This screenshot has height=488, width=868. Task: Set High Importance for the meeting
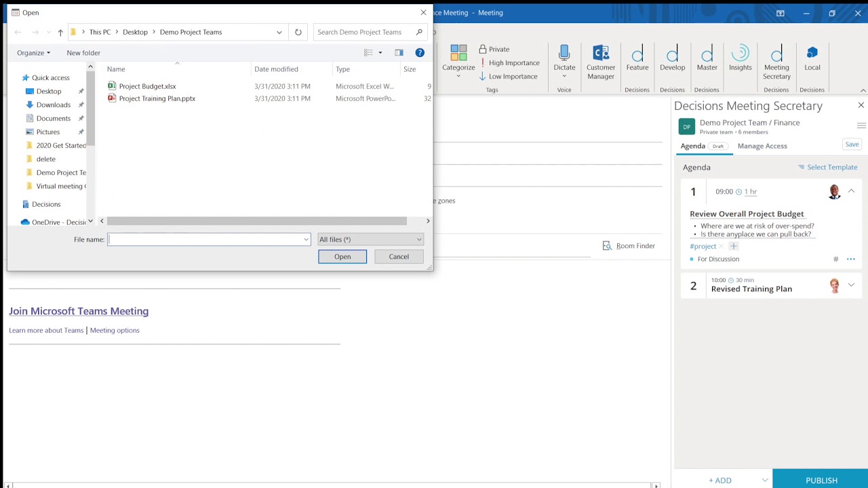tap(509, 62)
